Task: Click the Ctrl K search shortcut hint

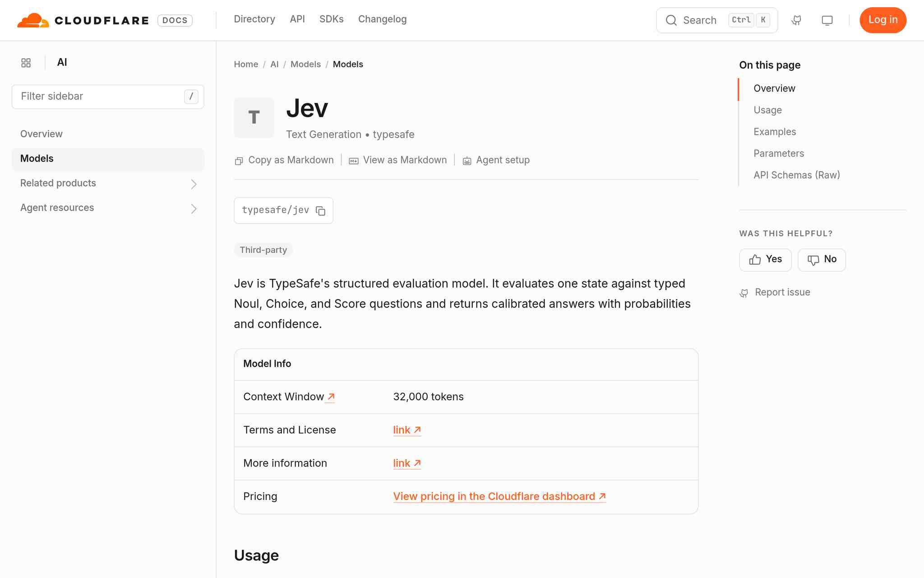Action: (x=749, y=20)
